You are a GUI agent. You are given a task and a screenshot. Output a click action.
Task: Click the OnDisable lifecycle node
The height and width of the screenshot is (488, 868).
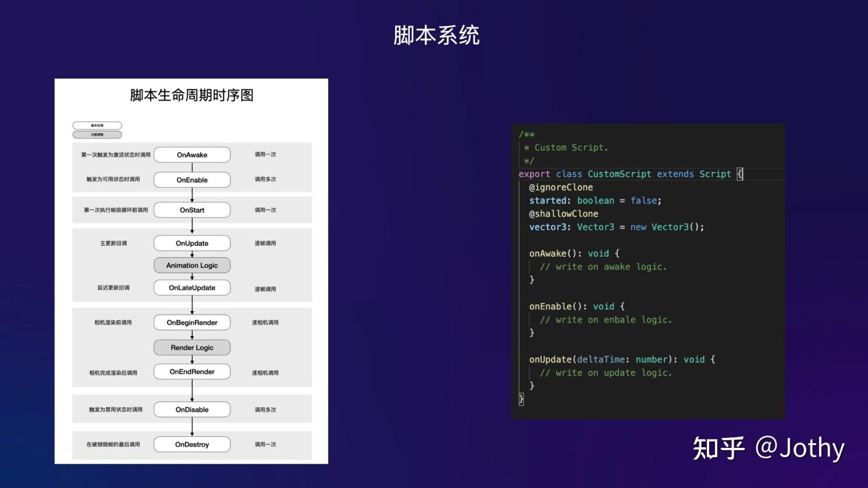(192, 409)
